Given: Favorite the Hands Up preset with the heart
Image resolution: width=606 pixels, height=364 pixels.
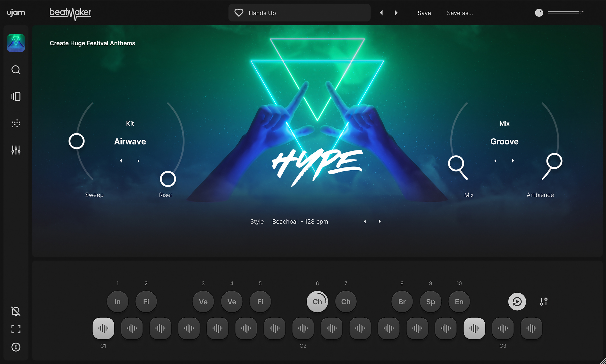Looking at the screenshot, I should tap(239, 13).
